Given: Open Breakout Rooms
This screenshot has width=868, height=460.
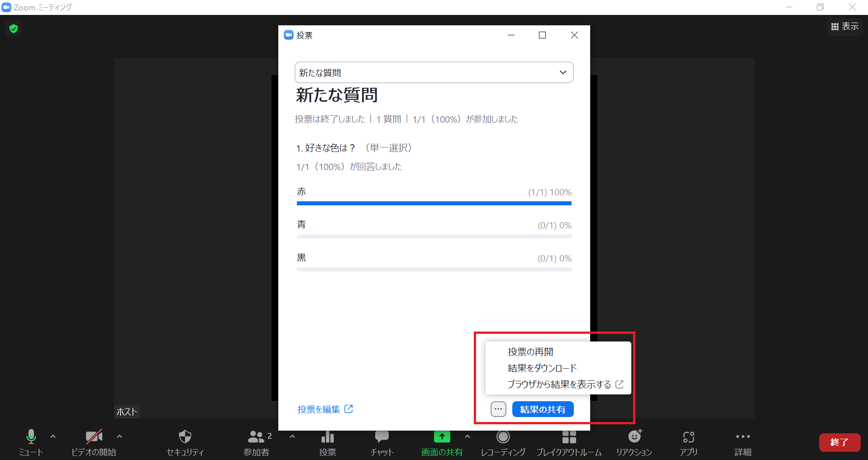Looking at the screenshot, I should tap(569, 442).
